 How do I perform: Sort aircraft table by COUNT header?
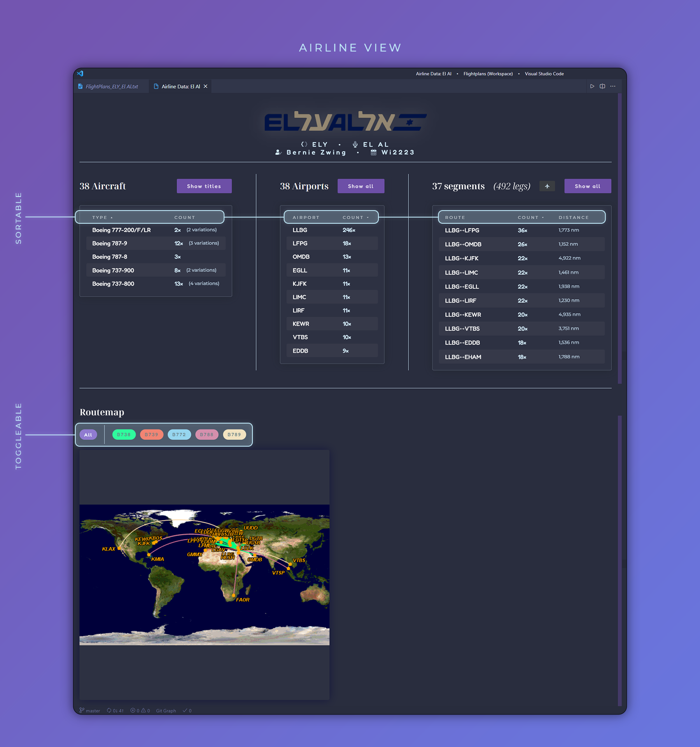tap(184, 217)
